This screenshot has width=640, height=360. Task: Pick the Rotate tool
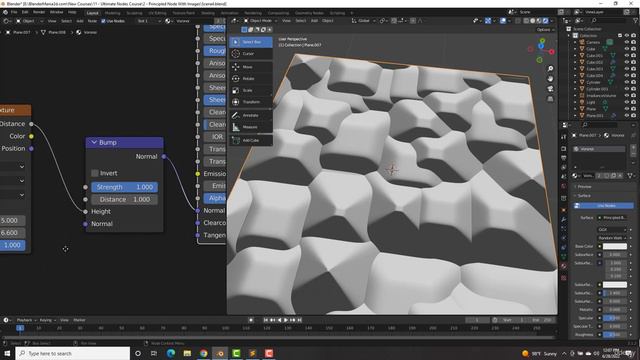251,79
